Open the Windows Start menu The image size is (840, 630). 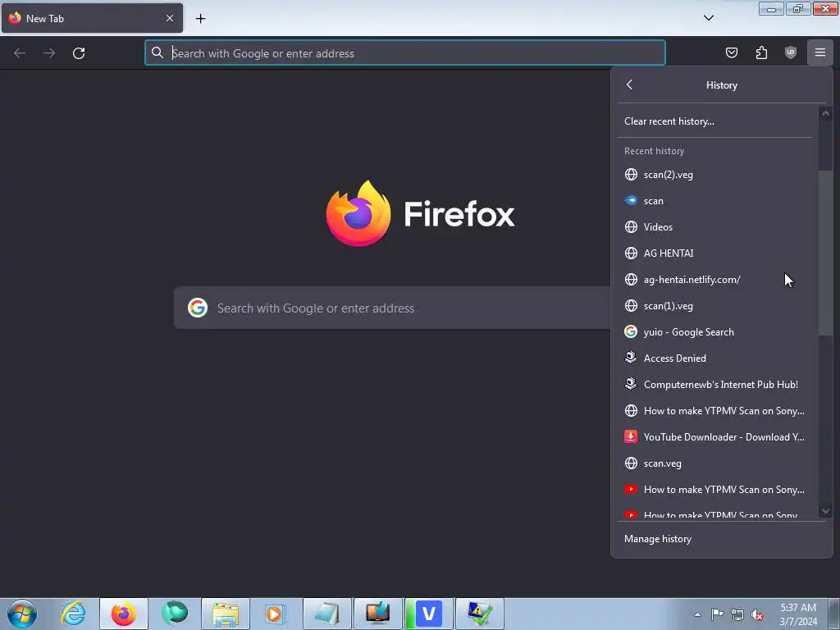22,614
